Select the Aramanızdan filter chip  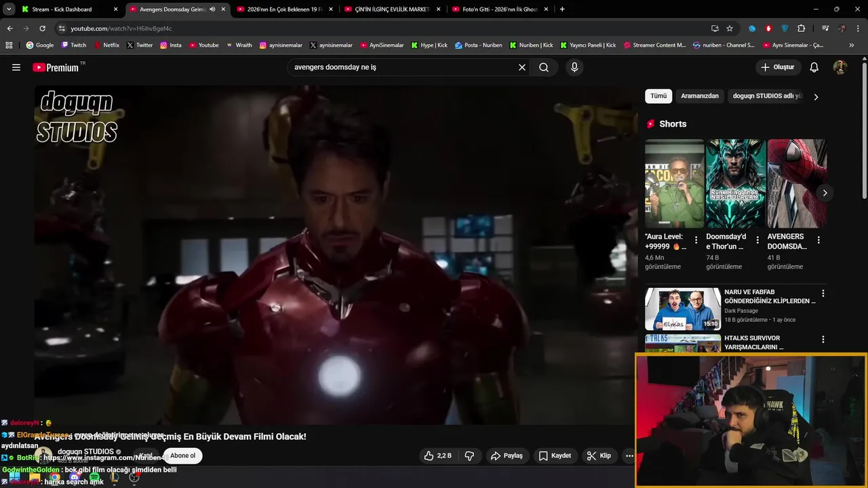pyautogui.click(x=700, y=96)
